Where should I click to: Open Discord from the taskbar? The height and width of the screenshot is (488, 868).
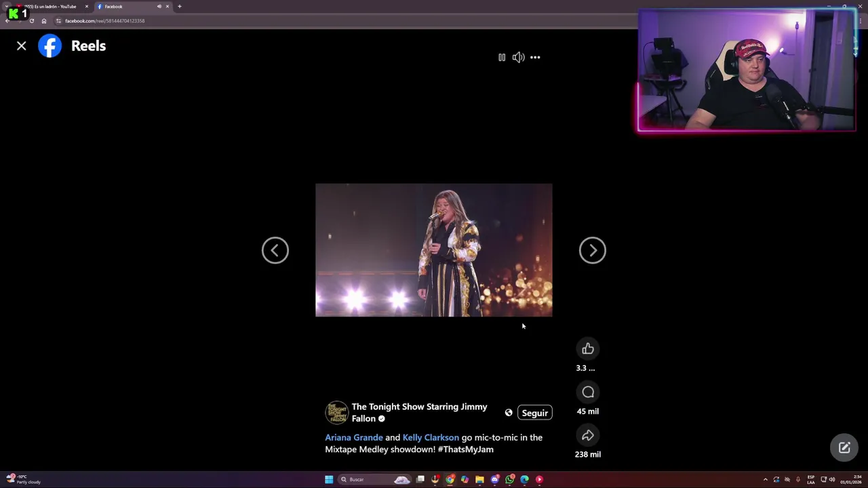494,480
